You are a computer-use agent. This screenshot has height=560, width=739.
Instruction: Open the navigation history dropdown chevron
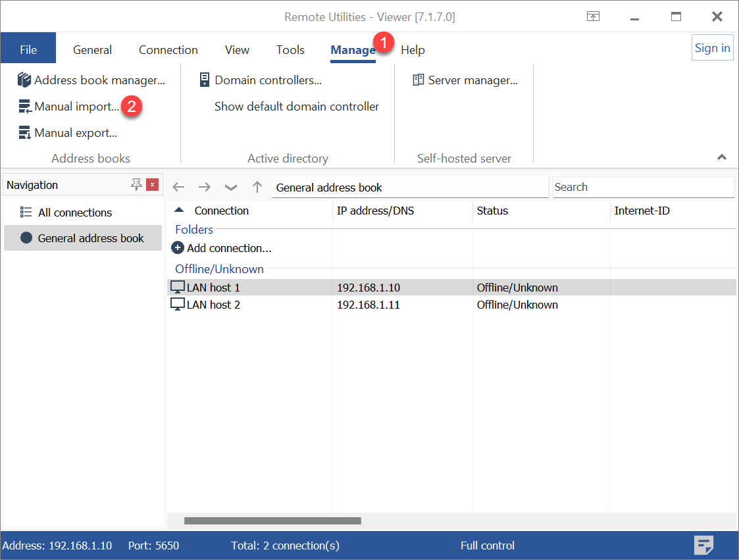coord(231,188)
